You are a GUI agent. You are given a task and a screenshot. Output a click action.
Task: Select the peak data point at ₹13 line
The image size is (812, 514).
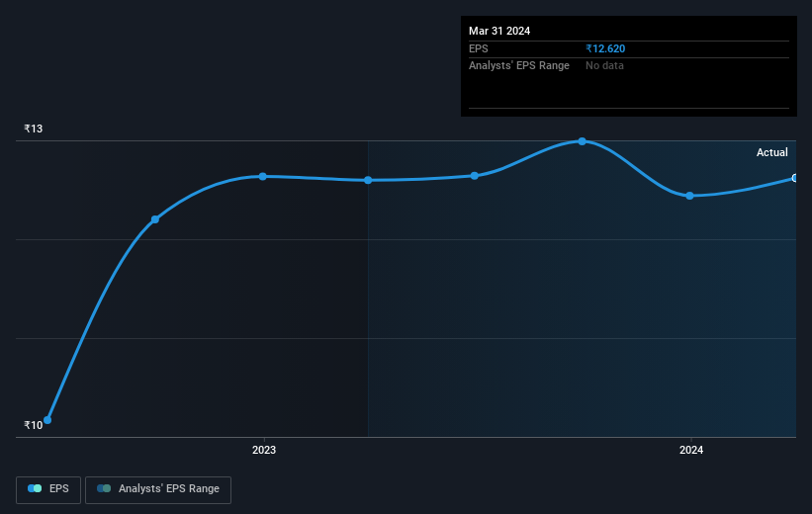(583, 141)
